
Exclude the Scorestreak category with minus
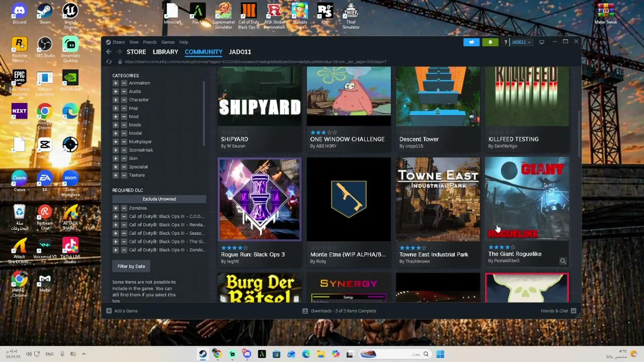coord(124,150)
